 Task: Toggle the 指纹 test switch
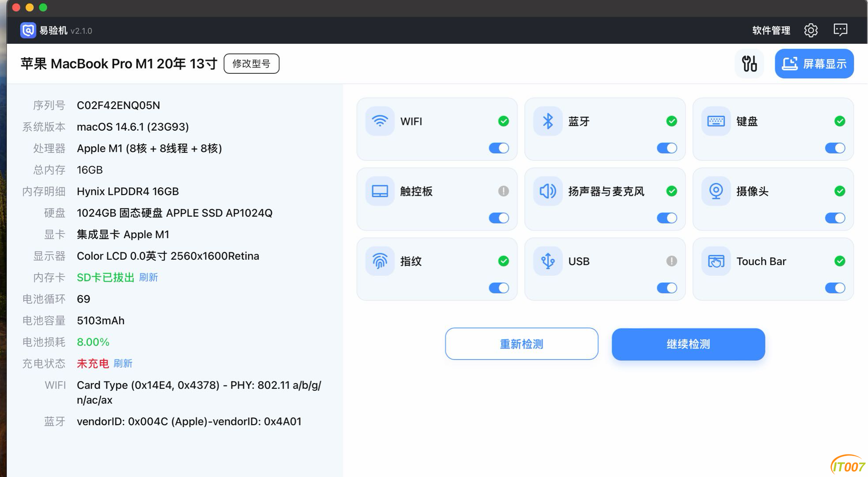pos(499,288)
